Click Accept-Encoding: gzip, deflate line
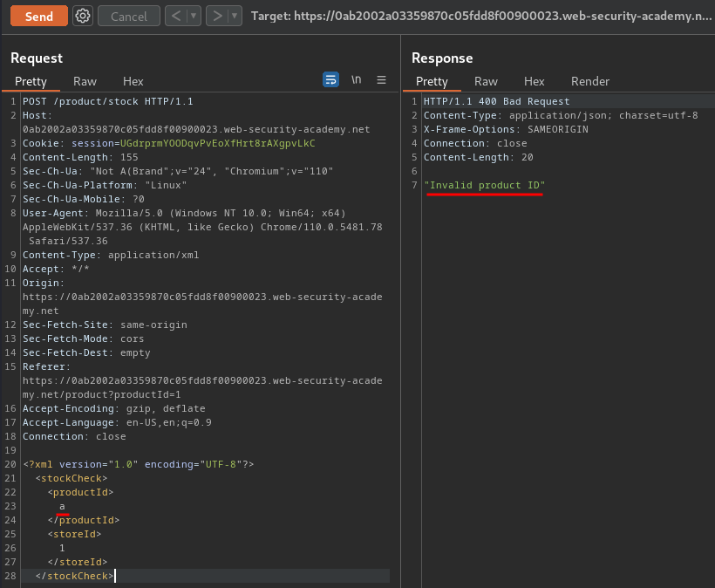This screenshot has height=588, width=715. [114, 408]
